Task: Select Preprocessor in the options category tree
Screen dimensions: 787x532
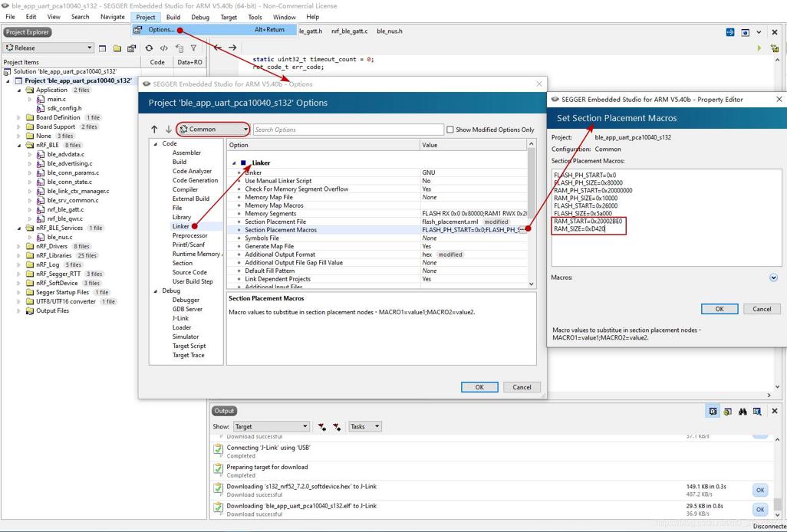Action: tap(189, 235)
